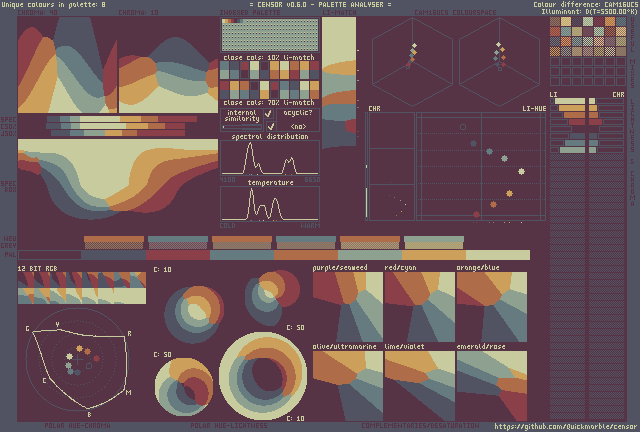
Task: Open the orange/blue complementary panel
Action: point(492,307)
